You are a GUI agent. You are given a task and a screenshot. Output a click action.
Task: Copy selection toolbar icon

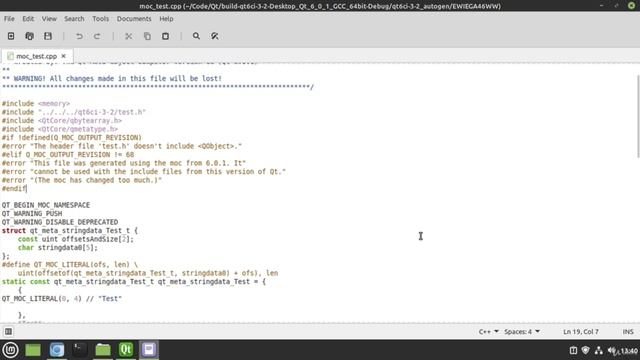[147, 36]
